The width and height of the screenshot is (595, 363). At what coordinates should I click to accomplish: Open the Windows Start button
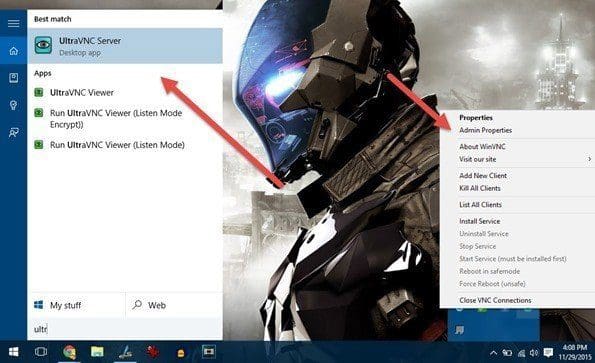click(14, 352)
